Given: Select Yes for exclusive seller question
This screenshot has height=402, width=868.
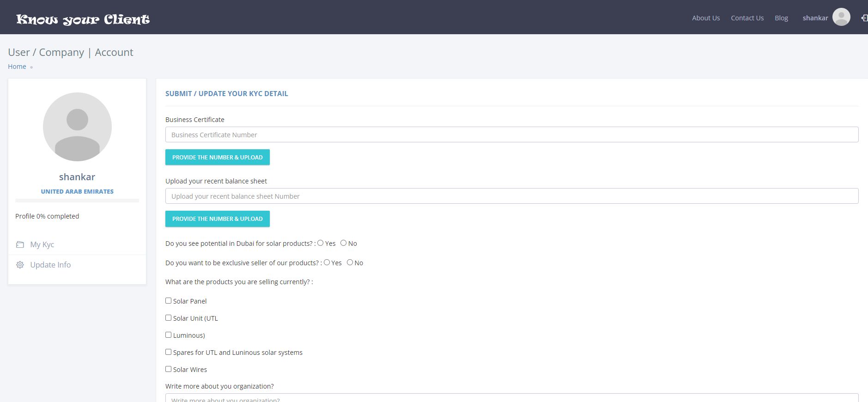Looking at the screenshot, I should (x=327, y=262).
